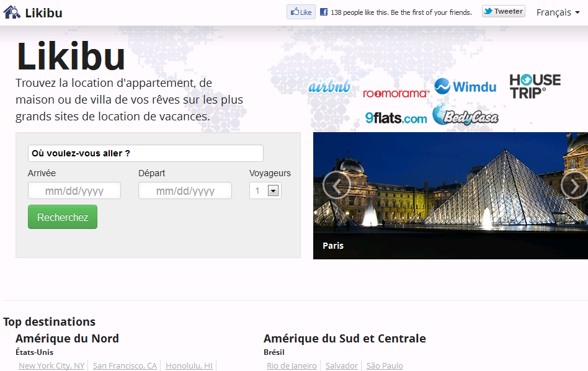The height and width of the screenshot is (371, 588).
Task: Click 'Amérique du Sud et Centrale' heading
Action: (345, 338)
